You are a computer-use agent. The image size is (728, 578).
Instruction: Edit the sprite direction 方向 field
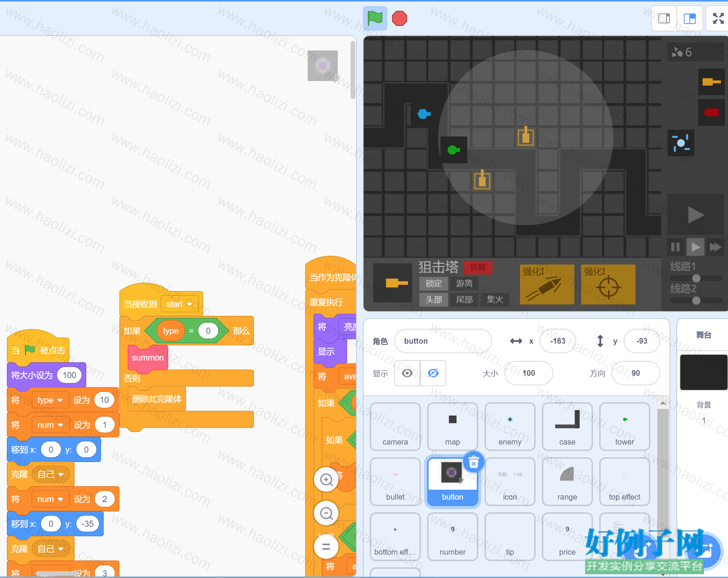pyautogui.click(x=635, y=373)
